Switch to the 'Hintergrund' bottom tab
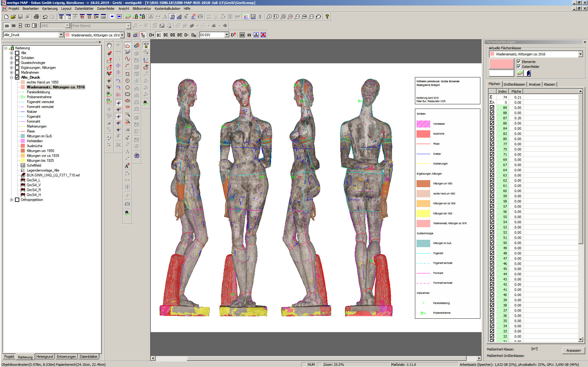This screenshot has width=588, height=367. click(x=45, y=357)
